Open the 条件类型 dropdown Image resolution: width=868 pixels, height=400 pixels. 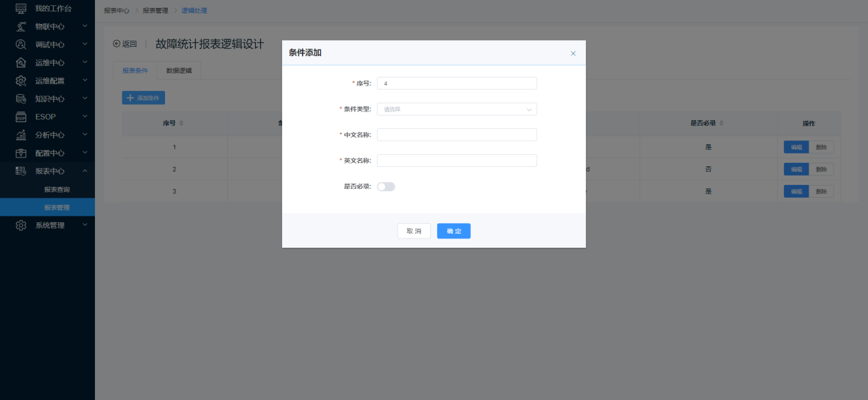[456, 109]
